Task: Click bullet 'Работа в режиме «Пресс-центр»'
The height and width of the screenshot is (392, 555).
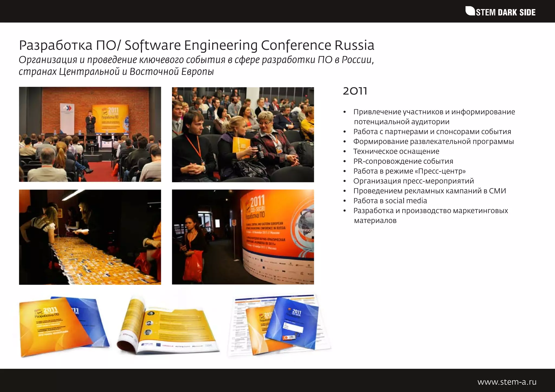Action: click(x=409, y=171)
